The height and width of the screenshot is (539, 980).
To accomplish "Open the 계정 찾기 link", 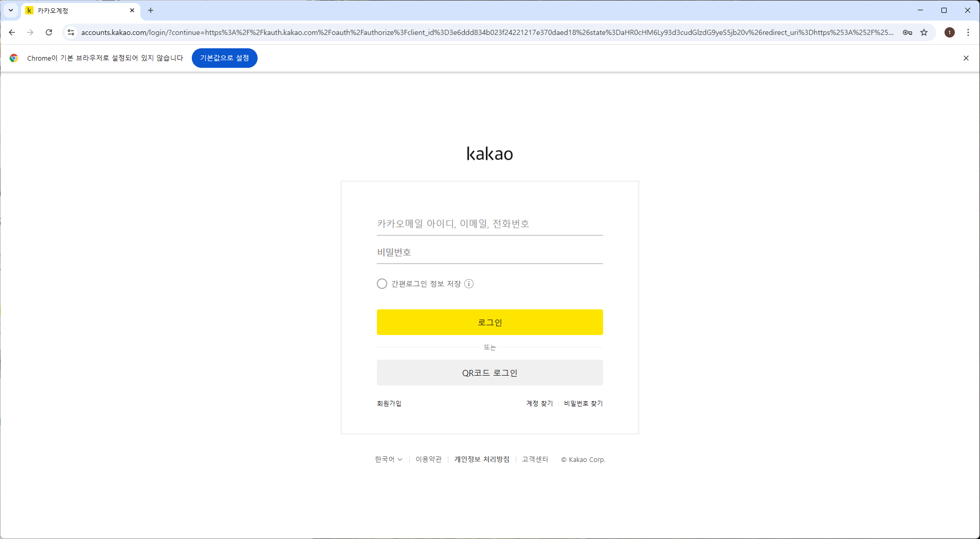I will [x=539, y=403].
